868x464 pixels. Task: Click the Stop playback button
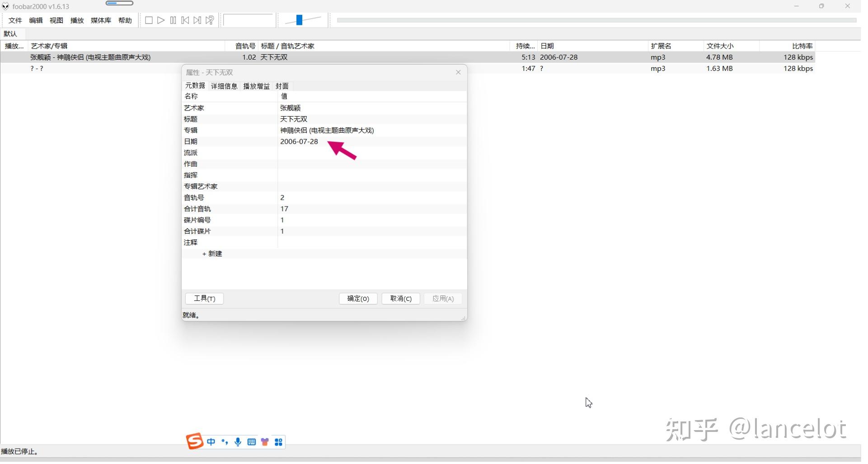pos(149,20)
